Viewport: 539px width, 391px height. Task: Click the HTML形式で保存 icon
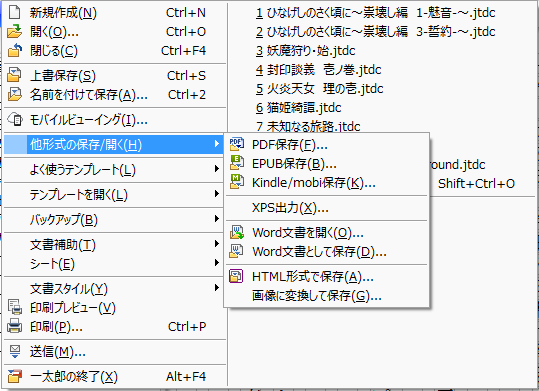click(x=236, y=276)
